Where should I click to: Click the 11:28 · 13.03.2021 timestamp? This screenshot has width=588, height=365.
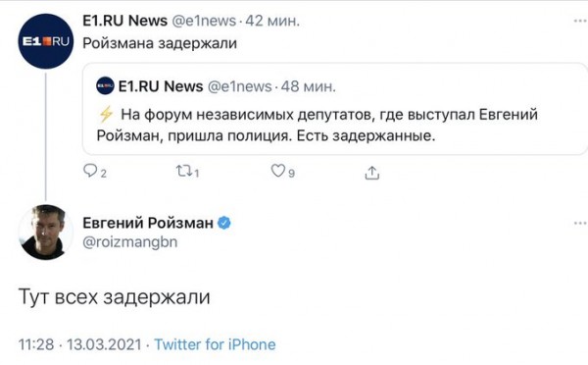tap(80, 344)
